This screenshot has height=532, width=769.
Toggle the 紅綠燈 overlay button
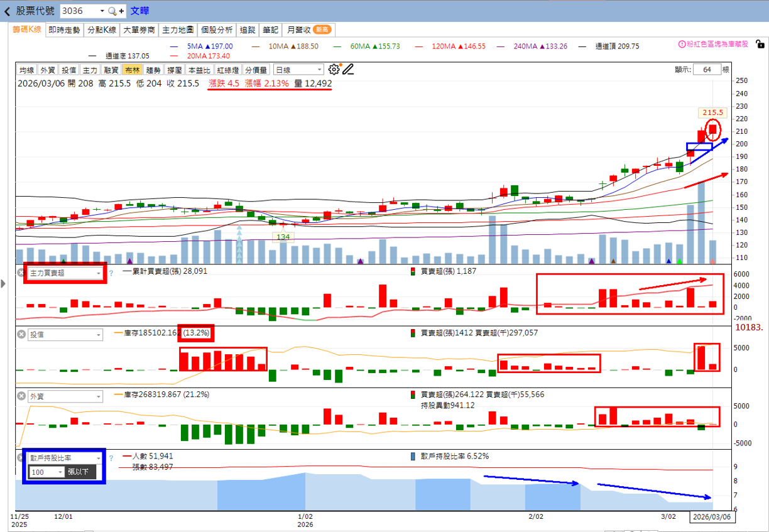(x=229, y=70)
